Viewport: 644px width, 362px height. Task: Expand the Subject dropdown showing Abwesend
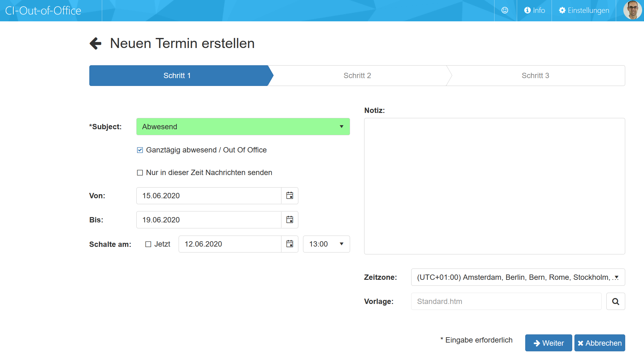[243, 127]
